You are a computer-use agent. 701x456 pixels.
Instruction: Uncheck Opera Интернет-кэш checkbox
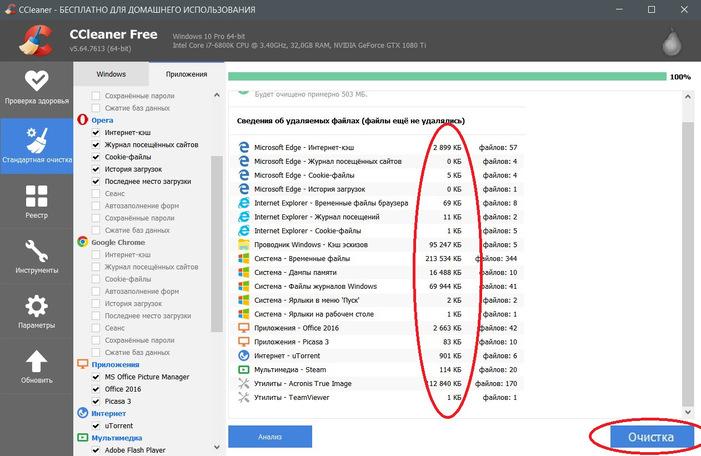pyautogui.click(x=96, y=132)
